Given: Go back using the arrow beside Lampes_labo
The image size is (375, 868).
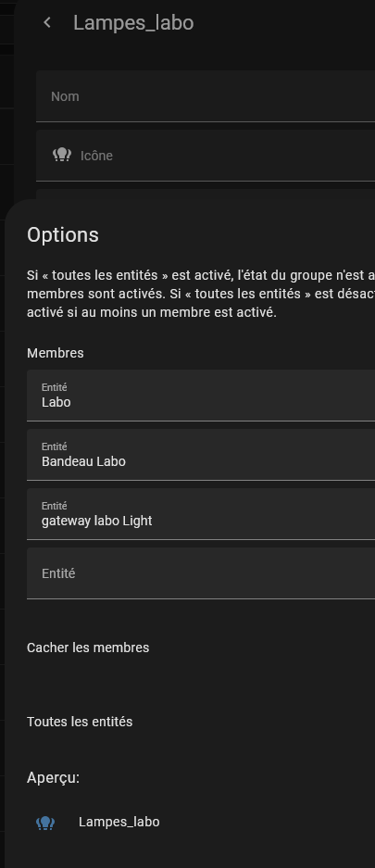Looking at the screenshot, I should coord(47,23).
